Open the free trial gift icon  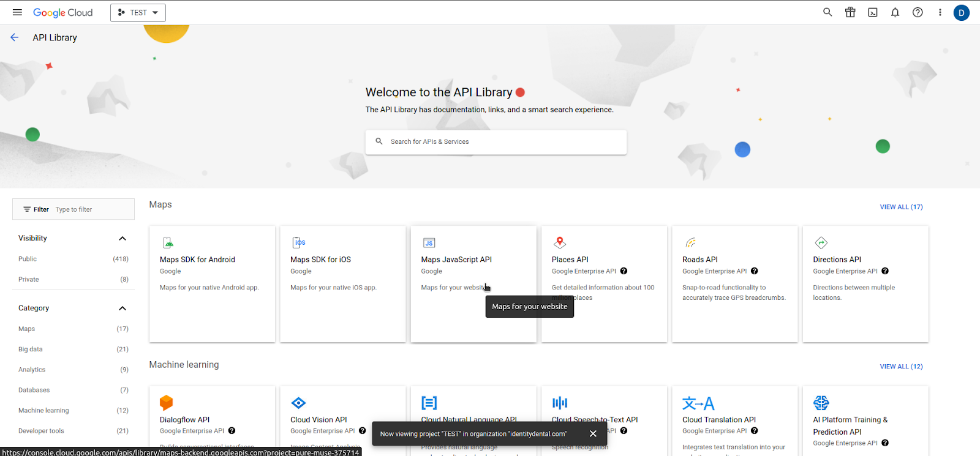(850, 12)
